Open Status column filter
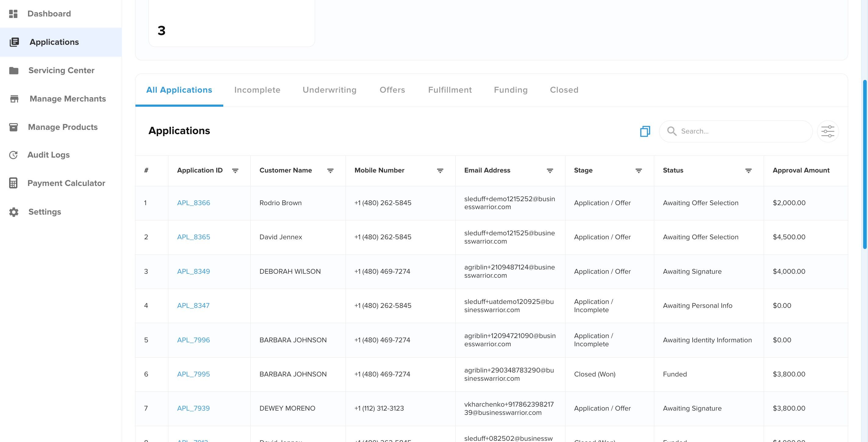The image size is (868, 442). click(x=748, y=171)
